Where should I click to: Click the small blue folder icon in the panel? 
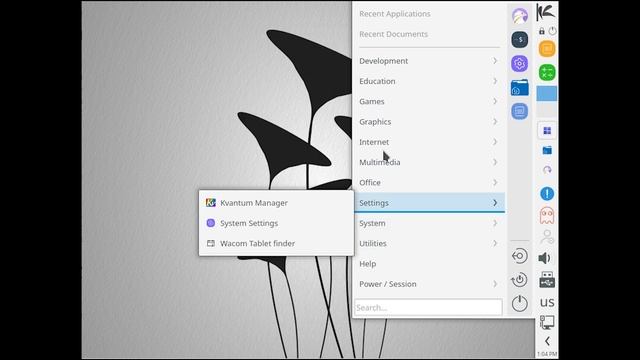[x=547, y=150]
